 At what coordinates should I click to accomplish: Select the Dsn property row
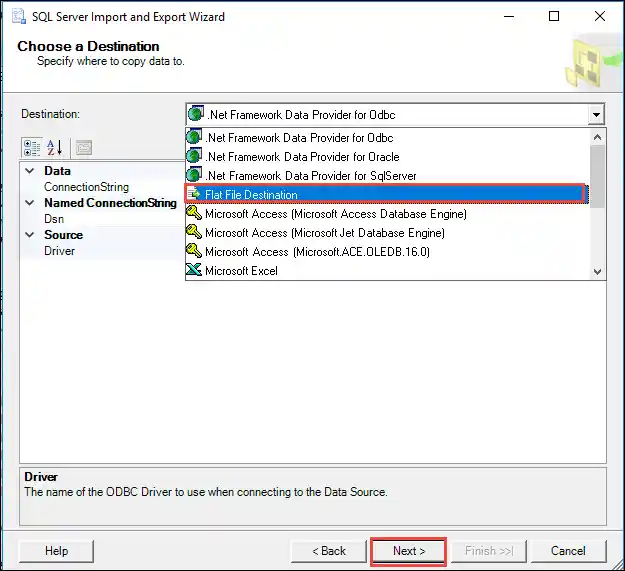pos(102,219)
